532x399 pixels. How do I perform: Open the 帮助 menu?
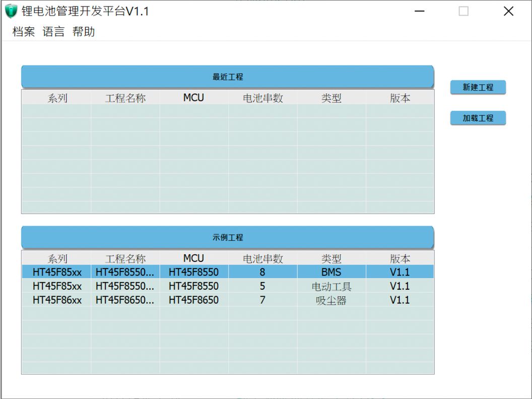pos(84,32)
